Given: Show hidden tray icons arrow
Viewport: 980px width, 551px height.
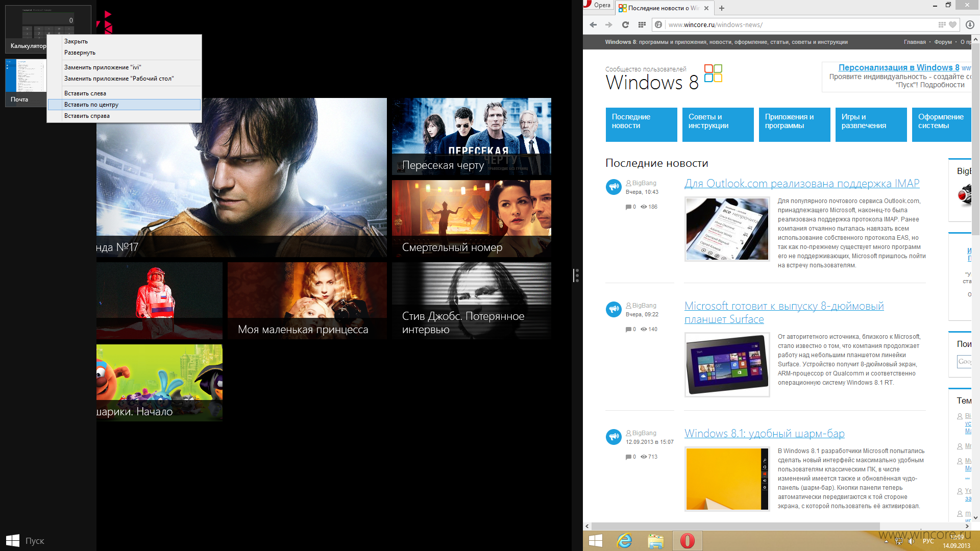Looking at the screenshot, I should click(886, 541).
